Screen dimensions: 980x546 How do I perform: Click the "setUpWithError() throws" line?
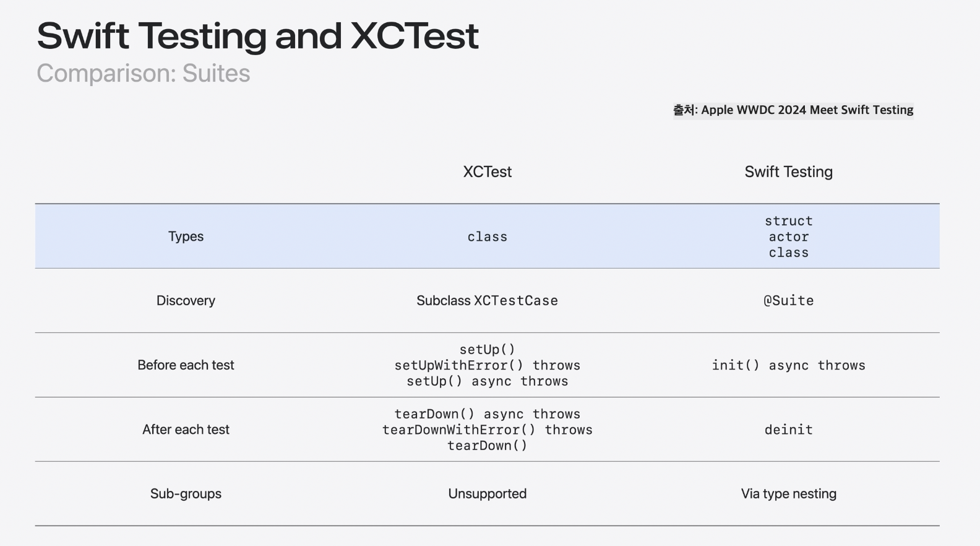488,365
